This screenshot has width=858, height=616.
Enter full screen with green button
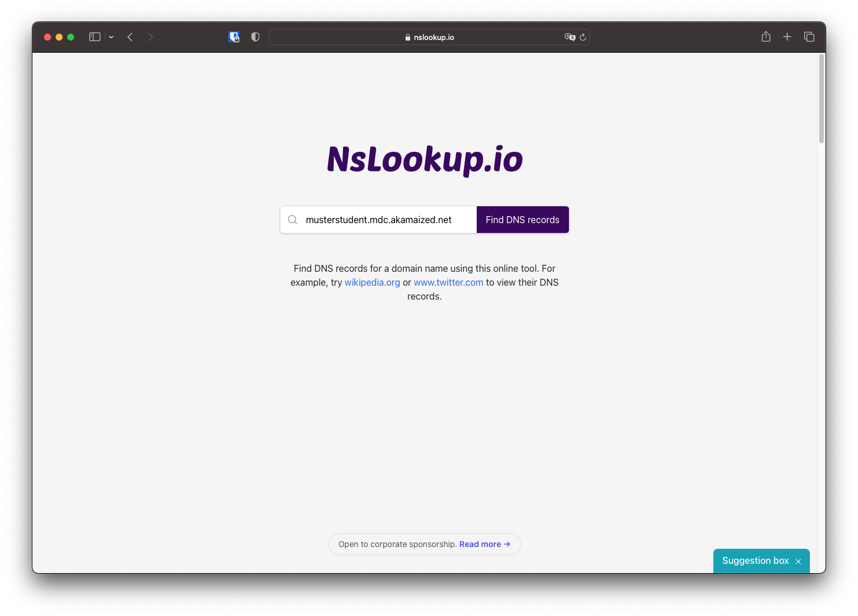click(x=71, y=37)
